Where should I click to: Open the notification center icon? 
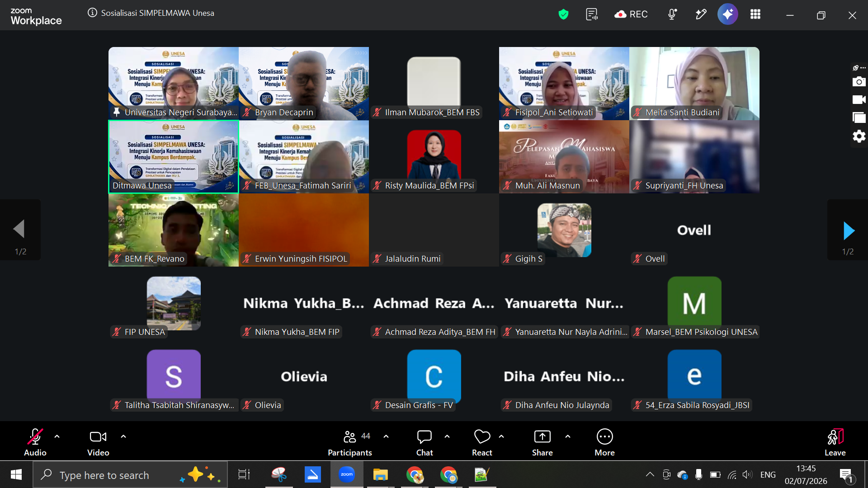846,475
